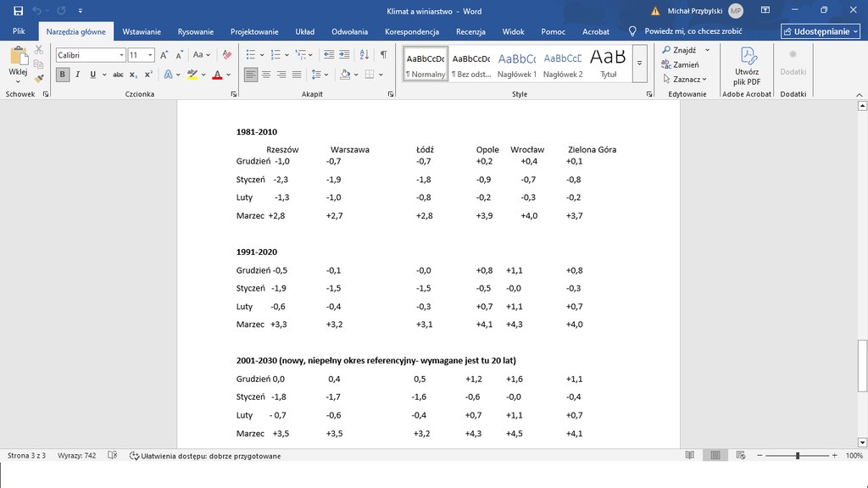This screenshot has width=868, height=488.
Task: Click the warning triangle near the account name
Action: click(655, 11)
